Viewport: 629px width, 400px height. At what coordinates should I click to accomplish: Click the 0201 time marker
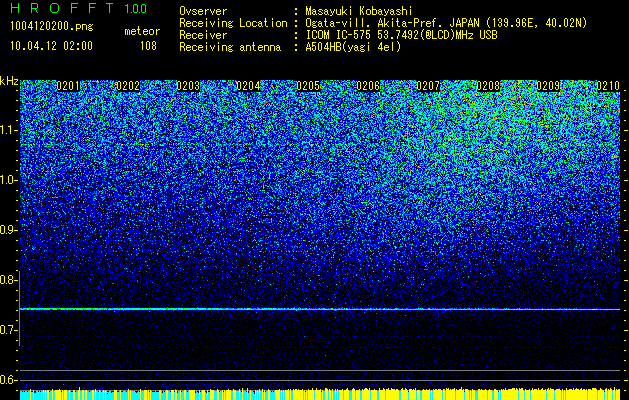(x=68, y=86)
